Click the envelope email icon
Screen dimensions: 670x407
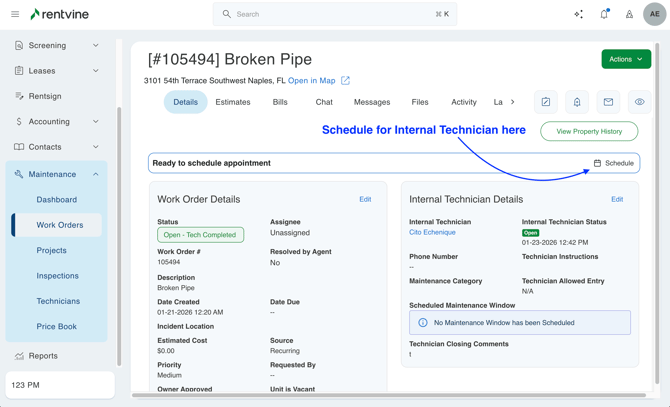(608, 102)
